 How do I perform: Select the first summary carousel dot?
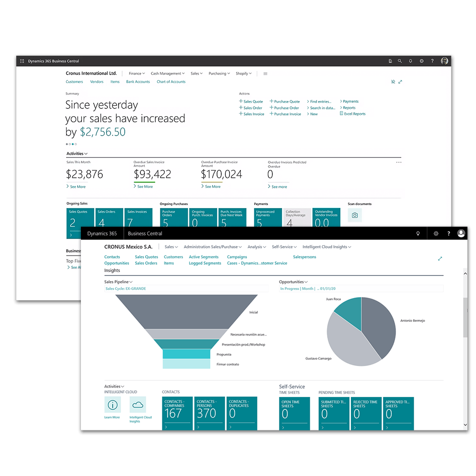click(x=67, y=144)
